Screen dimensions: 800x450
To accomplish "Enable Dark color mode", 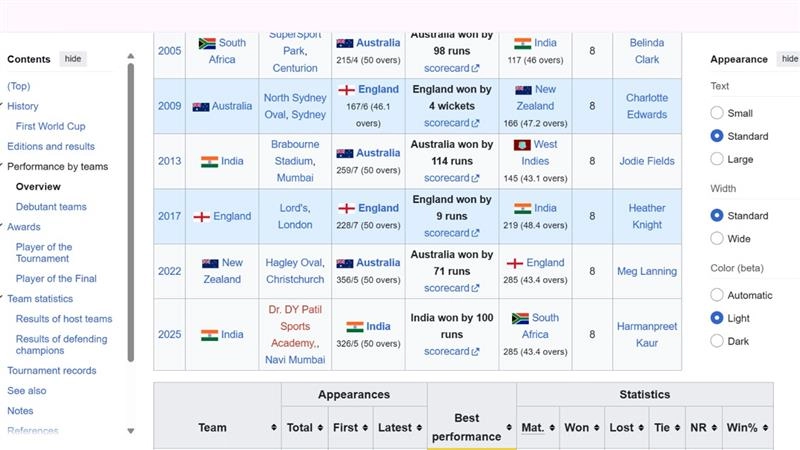I will 717,340.
